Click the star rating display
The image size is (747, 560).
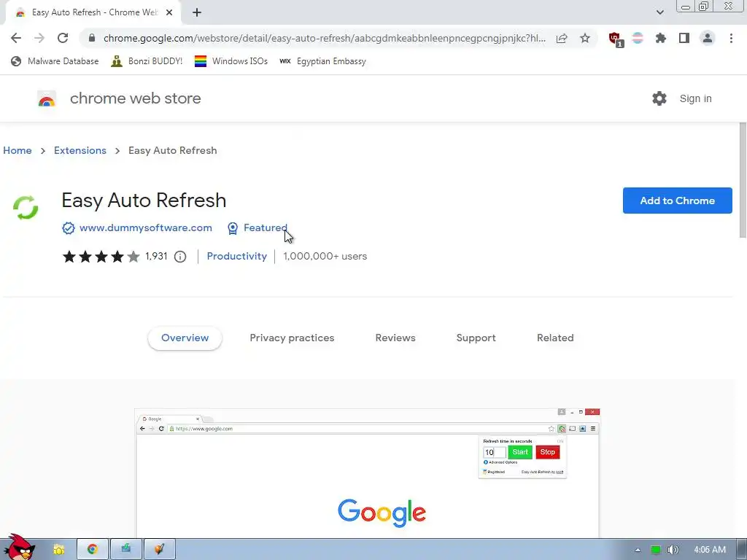pyautogui.click(x=101, y=257)
